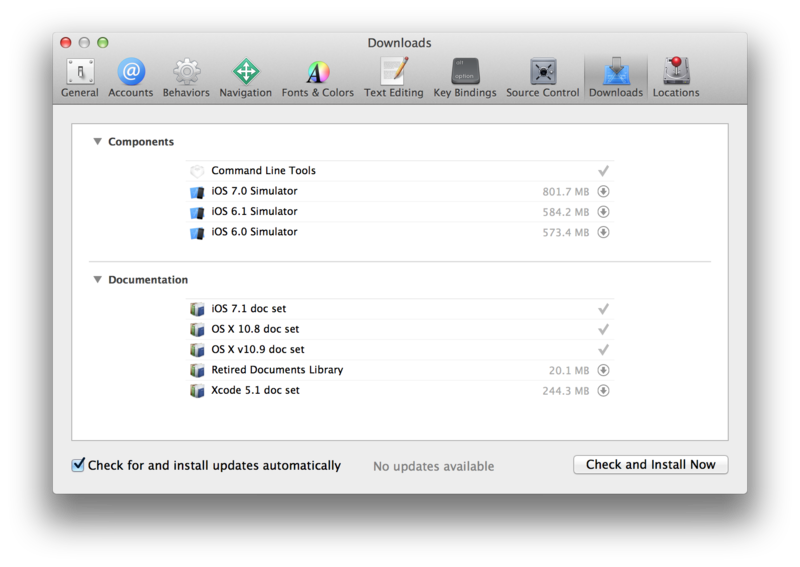The height and width of the screenshot is (567, 800).
Task: Select the Xcode 5.1 doc set label
Action: (x=255, y=390)
